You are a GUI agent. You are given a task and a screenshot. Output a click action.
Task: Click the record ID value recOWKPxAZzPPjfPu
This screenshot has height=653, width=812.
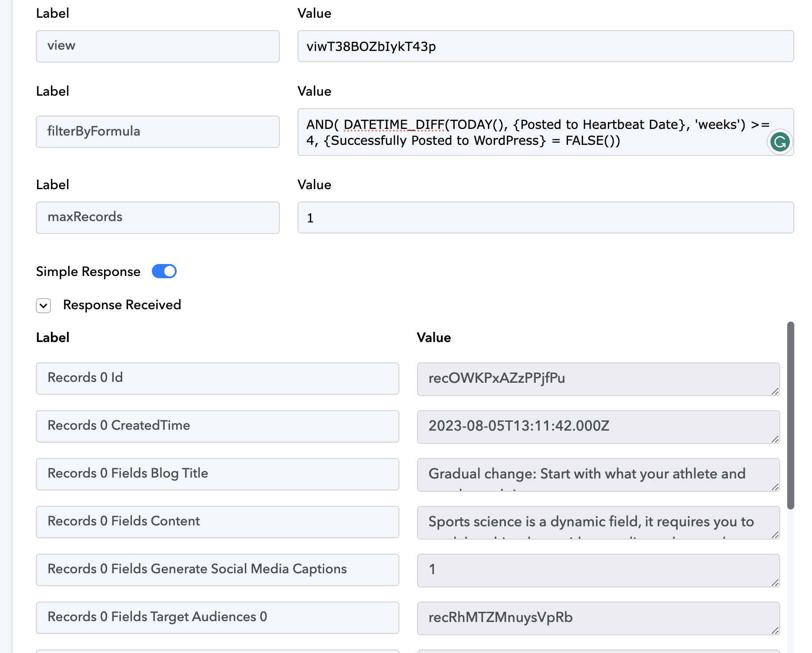point(598,379)
